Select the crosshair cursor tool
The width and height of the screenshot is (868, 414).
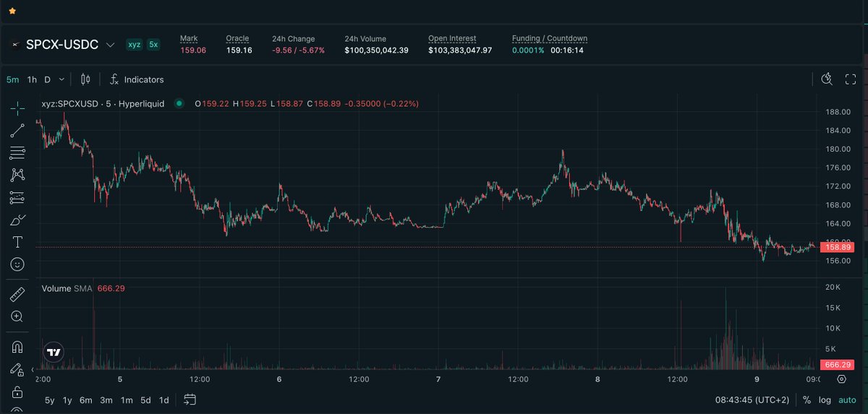17,108
